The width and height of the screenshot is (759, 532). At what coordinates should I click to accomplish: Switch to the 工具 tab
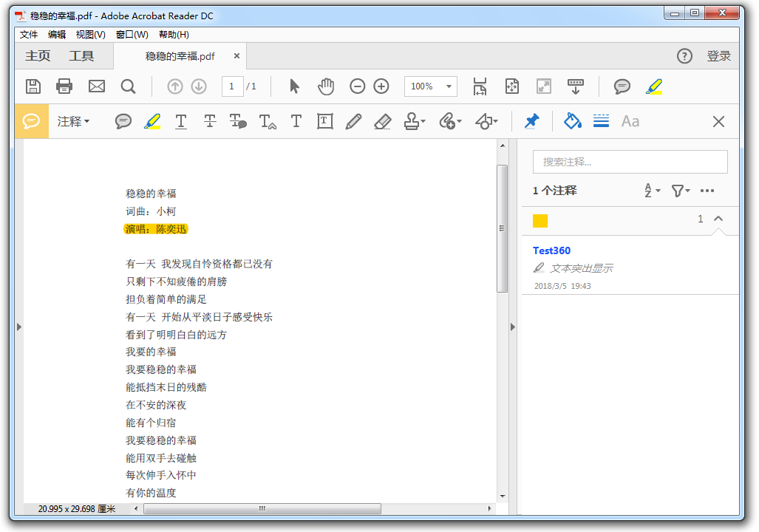coord(81,56)
